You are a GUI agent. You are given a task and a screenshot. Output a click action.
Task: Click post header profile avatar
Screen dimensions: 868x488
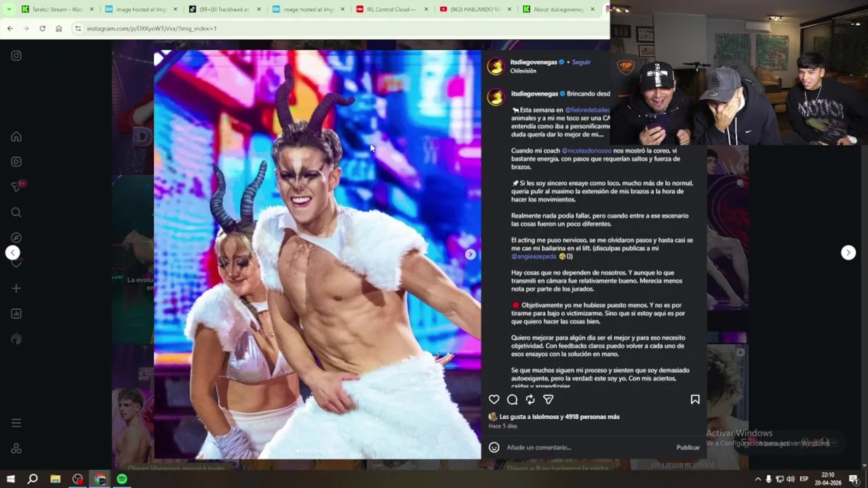pyautogui.click(x=496, y=66)
